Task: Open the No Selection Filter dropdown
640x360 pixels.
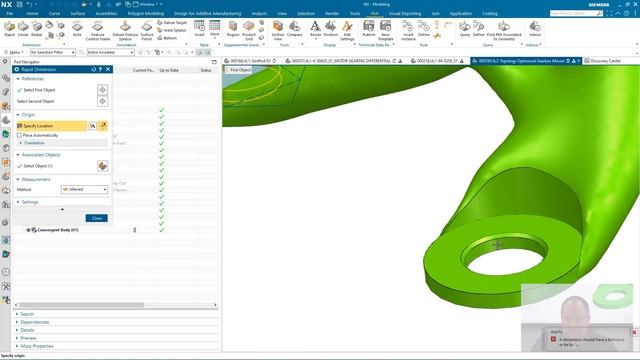Action: pyautogui.click(x=53, y=52)
